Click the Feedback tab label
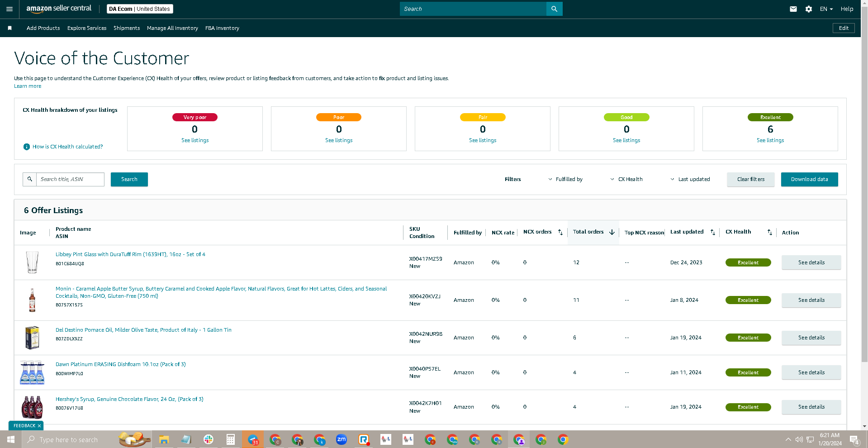Viewport: 868px width, 448px height. click(24, 426)
